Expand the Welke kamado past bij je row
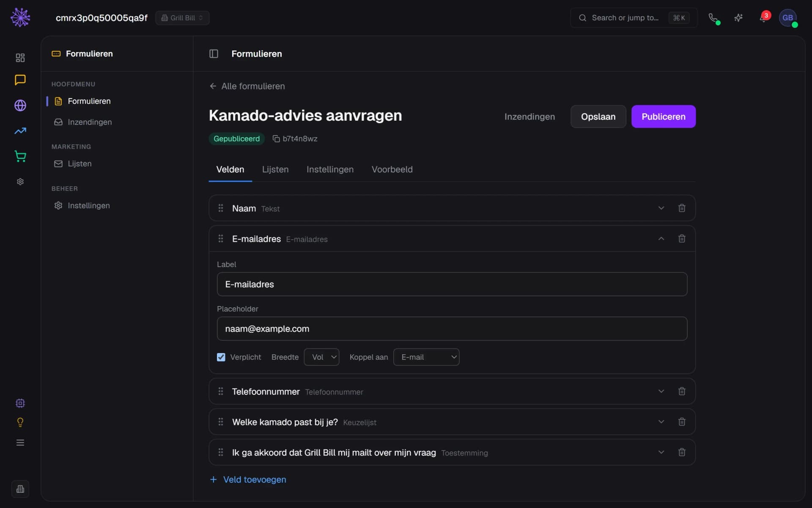812x508 pixels. pos(661,422)
